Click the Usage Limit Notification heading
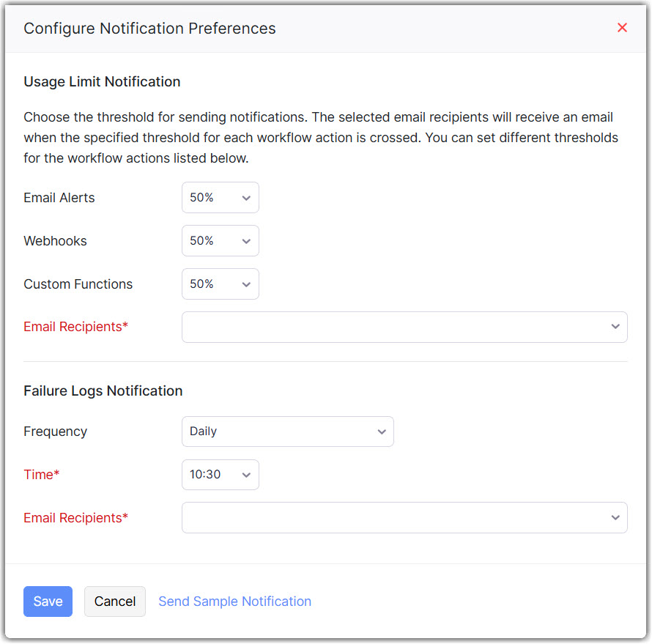 click(102, 81)
